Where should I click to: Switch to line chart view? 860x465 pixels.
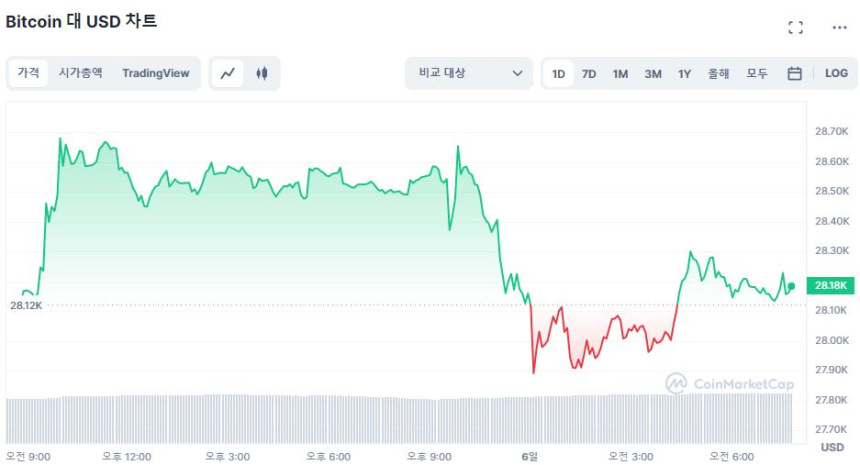click(228, 73)
